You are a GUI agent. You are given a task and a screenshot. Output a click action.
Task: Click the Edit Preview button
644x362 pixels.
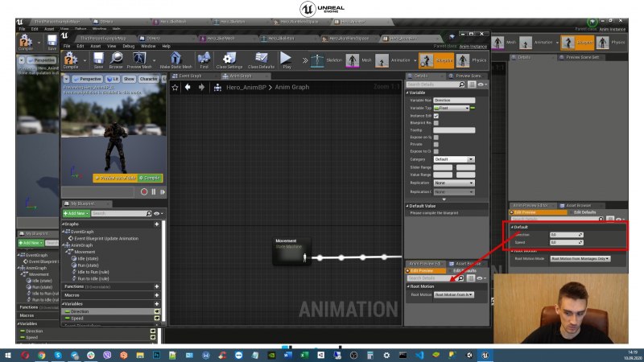pyautogui.click(x=426, y=271)
